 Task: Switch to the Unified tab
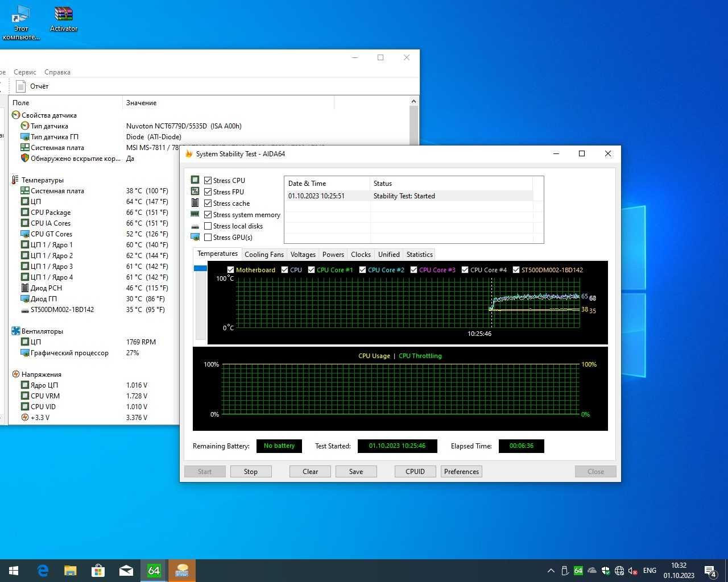(x=388, y=254)
